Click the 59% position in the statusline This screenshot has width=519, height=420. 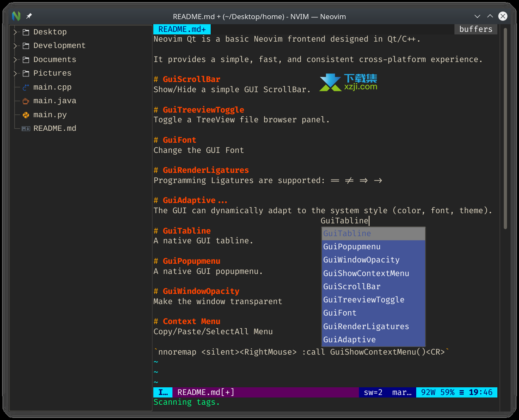click(447, 392)
